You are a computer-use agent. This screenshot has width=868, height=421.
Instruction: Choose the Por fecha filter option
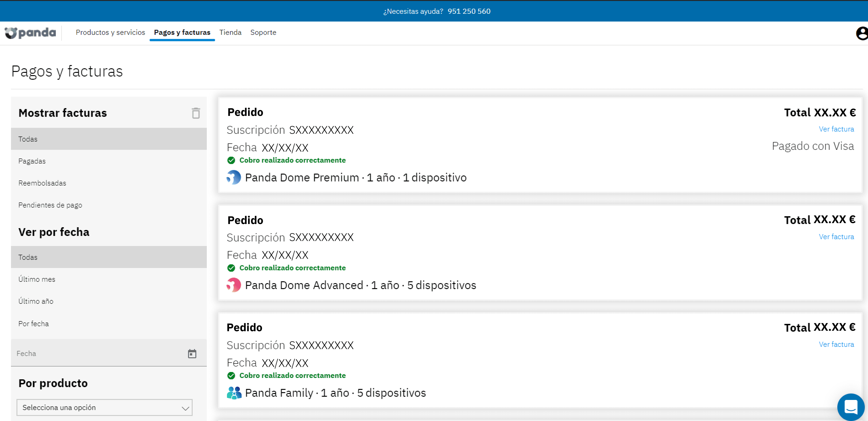click(x=109, y=323)
